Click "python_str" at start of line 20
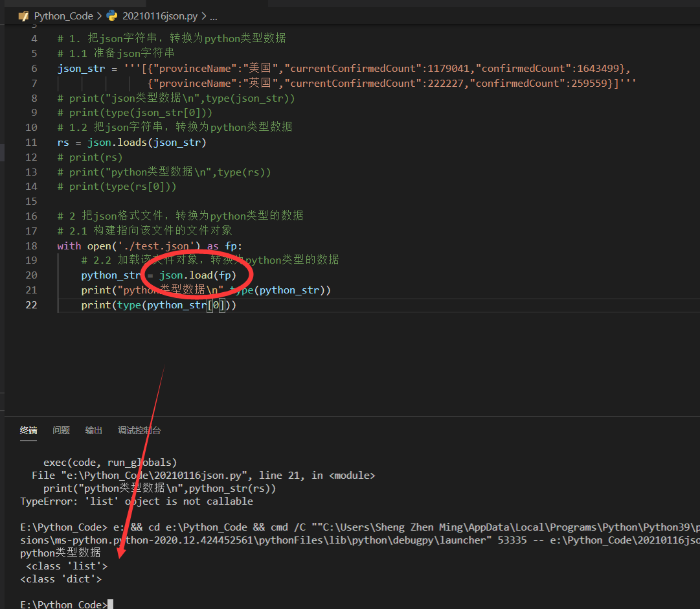700x609 pixels. pos(111,275)
